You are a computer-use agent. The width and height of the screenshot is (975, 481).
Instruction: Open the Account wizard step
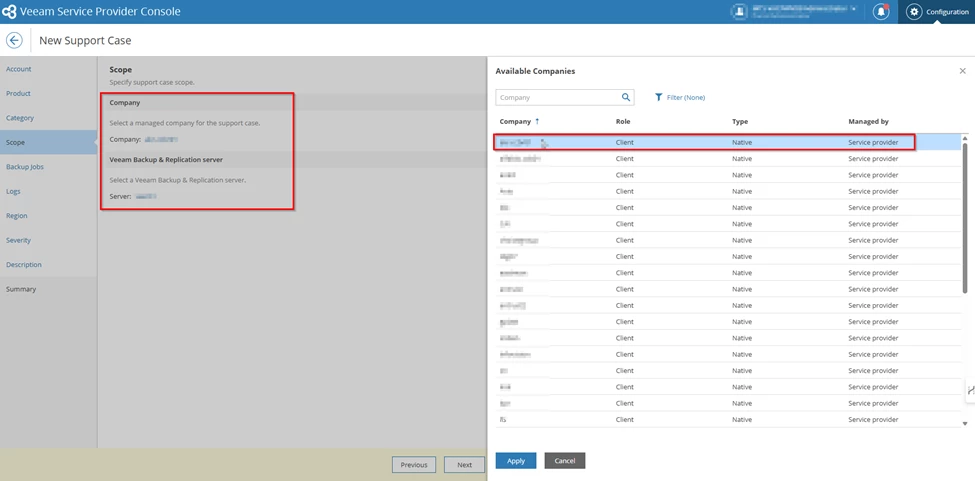coord(19,69)
